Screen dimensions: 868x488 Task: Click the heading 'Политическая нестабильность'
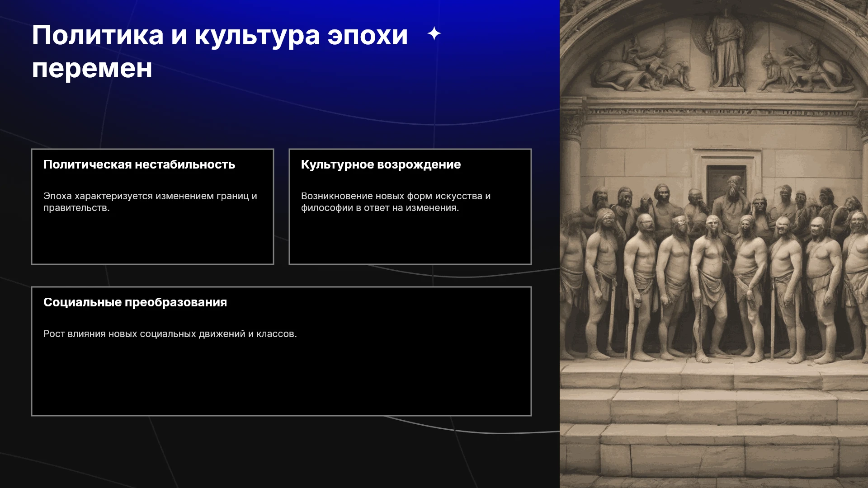click(139, 164)
